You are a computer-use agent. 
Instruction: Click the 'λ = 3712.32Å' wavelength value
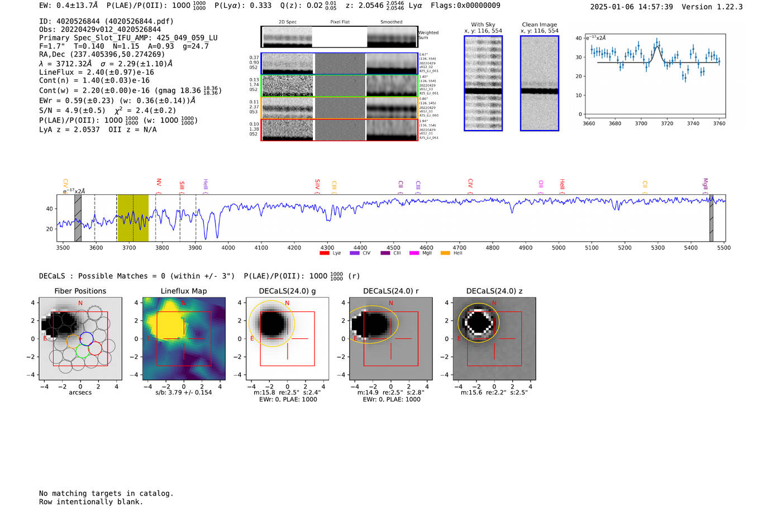click(65, 64)
